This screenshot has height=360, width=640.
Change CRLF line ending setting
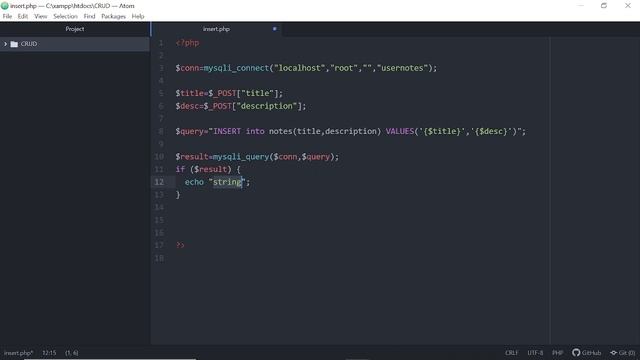pos(511,353)
